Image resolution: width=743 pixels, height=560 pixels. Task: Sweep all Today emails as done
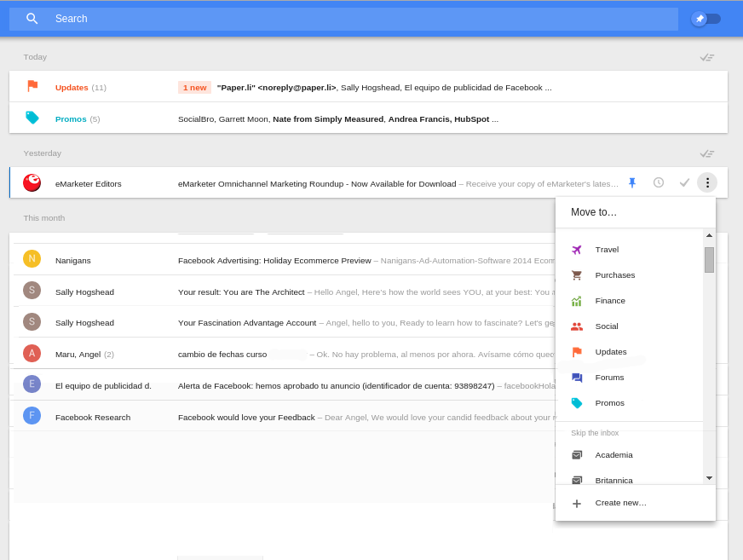coord(706,57)
